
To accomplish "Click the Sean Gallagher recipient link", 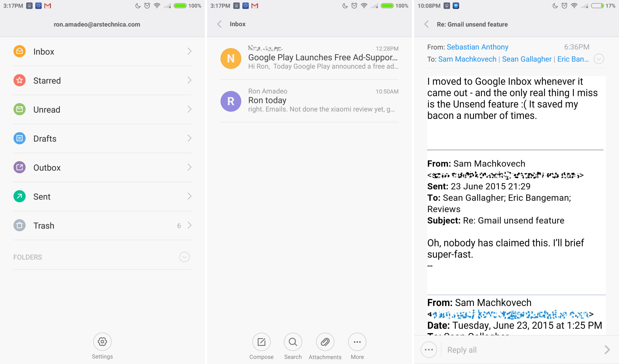I will pos(527,59).
